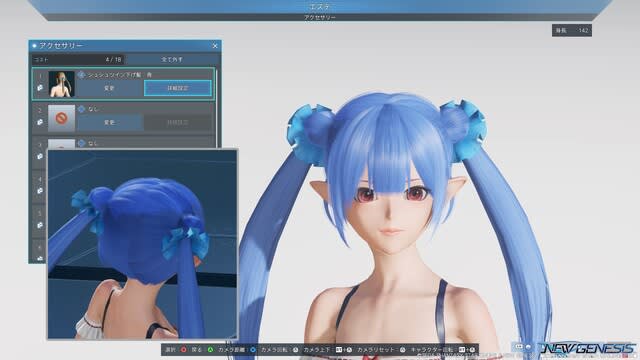Click the rear-view character preview window
The image size is (640, 360).
[x=142, y=244]
